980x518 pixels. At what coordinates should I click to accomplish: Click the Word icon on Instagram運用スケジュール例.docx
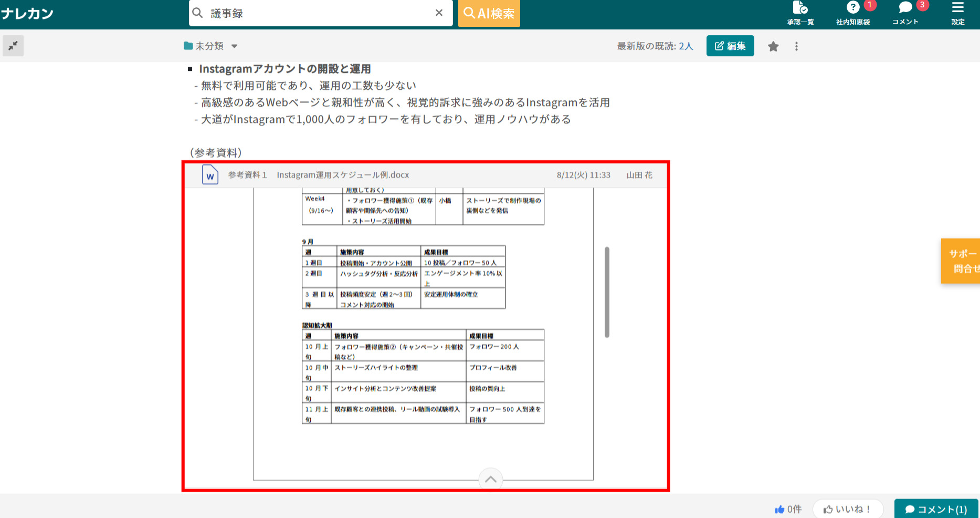pos(209,175)
